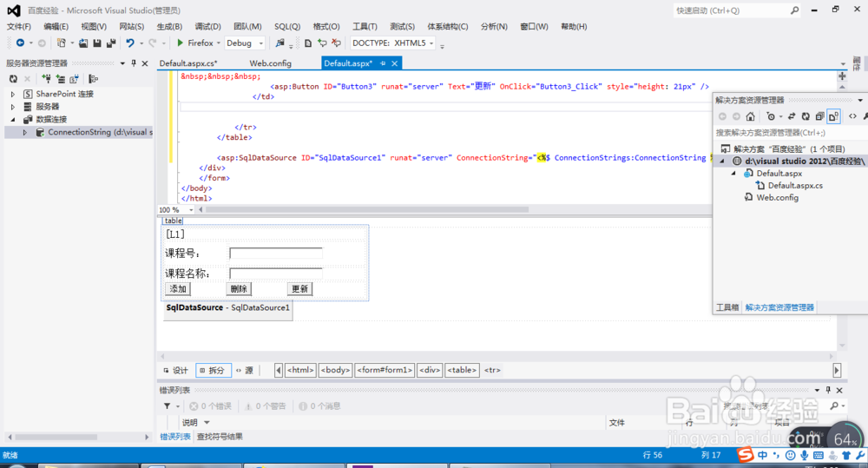This screenshot has width=868, height=468.
Task: Switch to the Web.config editor tab
Action: (270, 63)
